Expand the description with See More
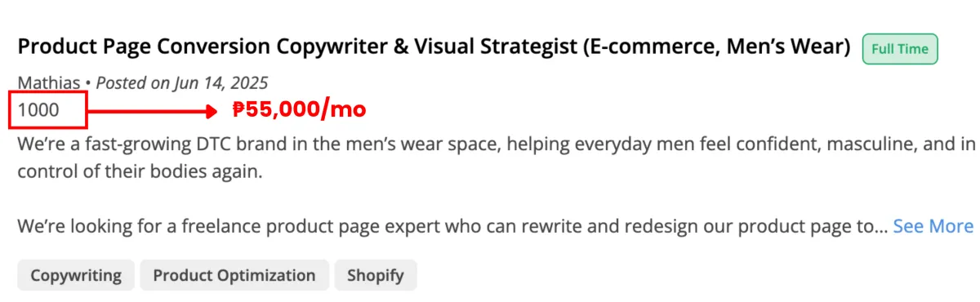 933,226
